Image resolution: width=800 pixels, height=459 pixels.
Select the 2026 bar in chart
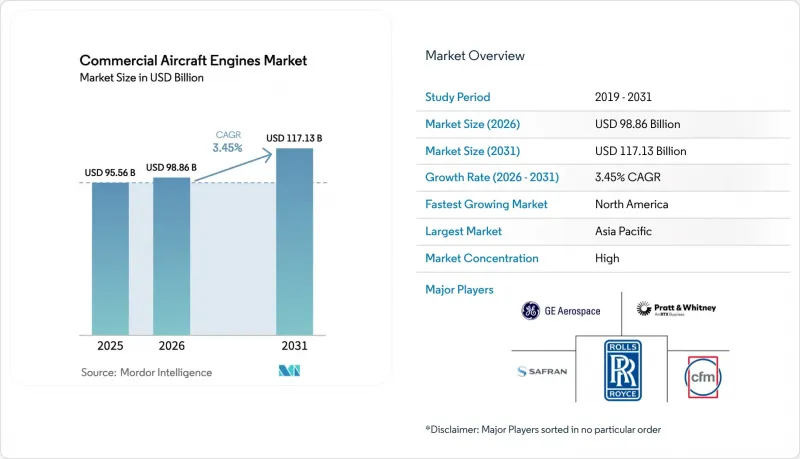tap(171, 256)
